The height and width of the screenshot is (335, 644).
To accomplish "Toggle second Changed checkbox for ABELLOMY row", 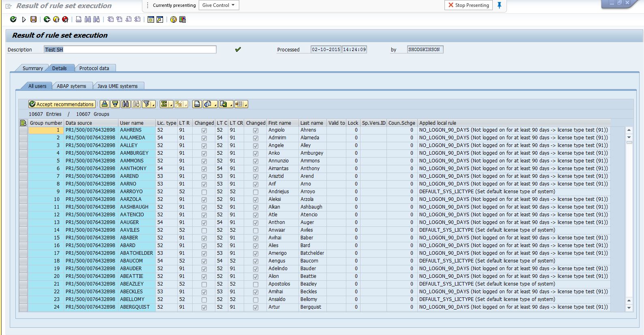I will (255, 300).
